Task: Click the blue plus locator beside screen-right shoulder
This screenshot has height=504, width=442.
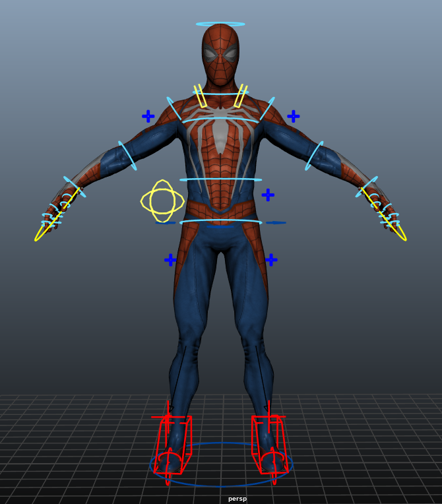Action: tap(293, 116)
